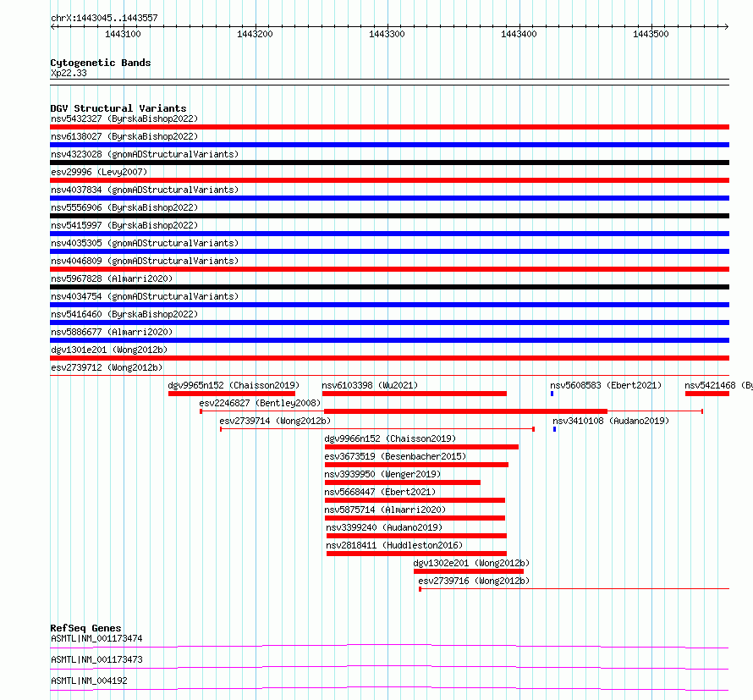Image resolution: width=753 pixels, height=700 pixels.
Task: Click nsv5875714 (Almarri2020) label
Action: 385,510
